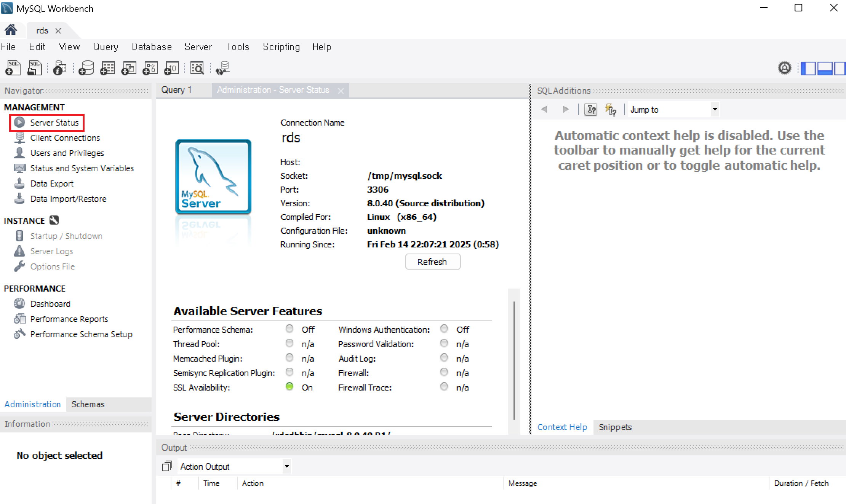
Task: Open Users and Privileges in Navigator
Action: [67, 153]
